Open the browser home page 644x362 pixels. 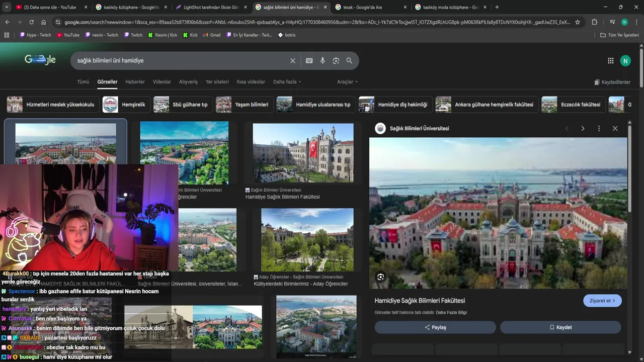44,22
